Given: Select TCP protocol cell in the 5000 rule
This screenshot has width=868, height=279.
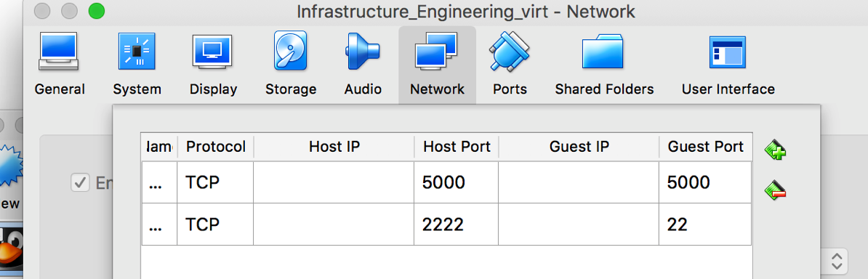Looking at the screenshot, I should click(215, 182).
